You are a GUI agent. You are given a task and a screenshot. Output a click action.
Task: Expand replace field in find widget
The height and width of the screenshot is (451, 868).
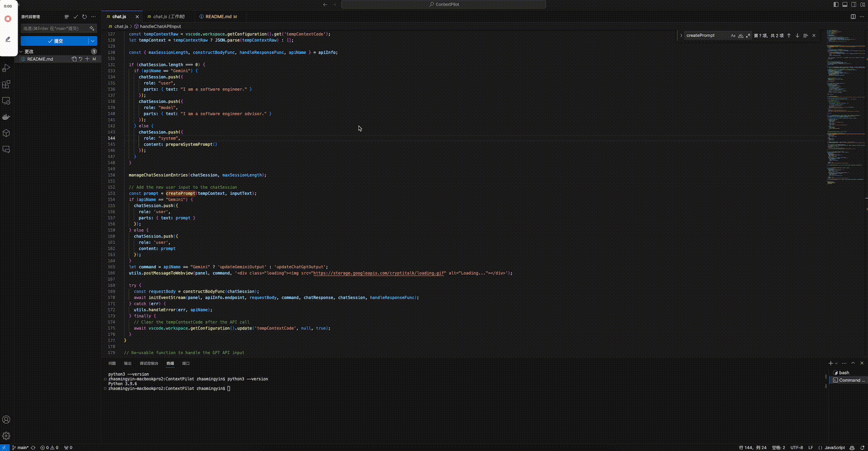[x=681, y=36]
